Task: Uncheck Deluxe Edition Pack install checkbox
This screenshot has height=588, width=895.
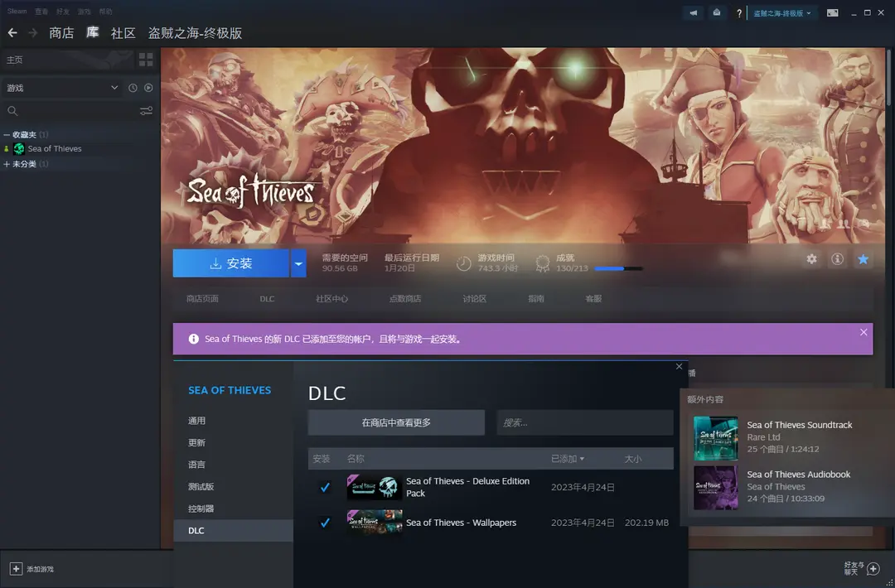Action: coord(325,487)
